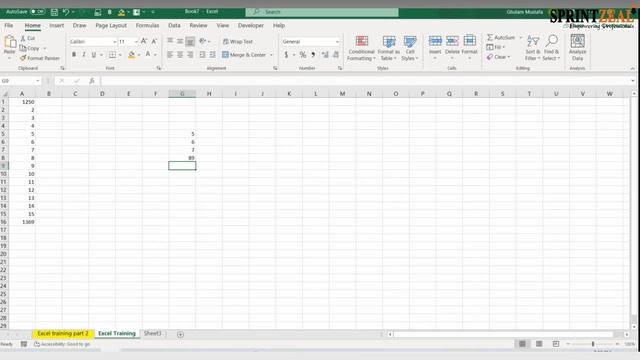Screen dimensions: 640x360
Task: Open Format as Table gallery
Action: coord(388,48)
